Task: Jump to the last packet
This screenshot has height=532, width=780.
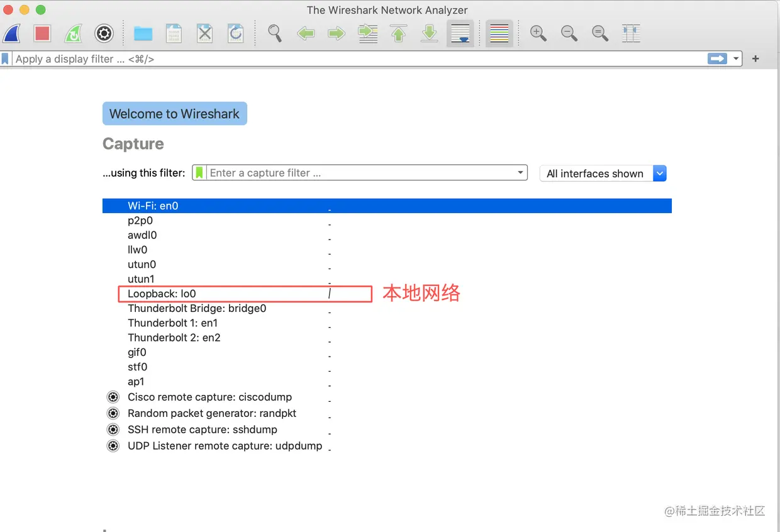Action: pyautogui.click(x=430, y=33)
